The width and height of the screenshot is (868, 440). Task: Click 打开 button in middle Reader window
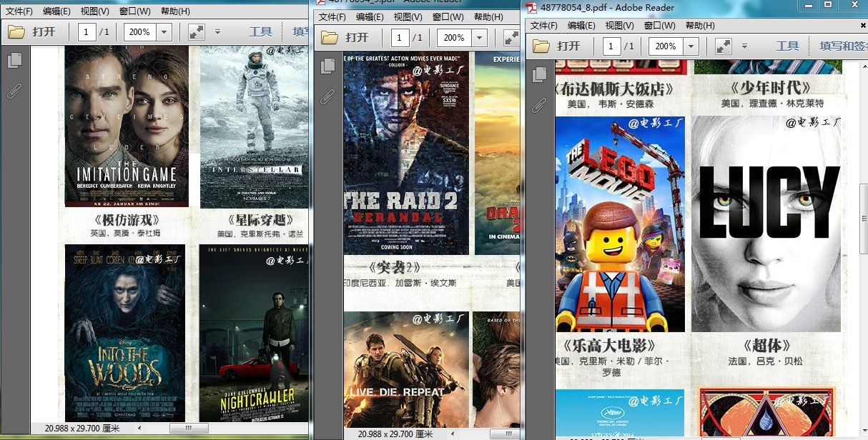coord(357,38)
